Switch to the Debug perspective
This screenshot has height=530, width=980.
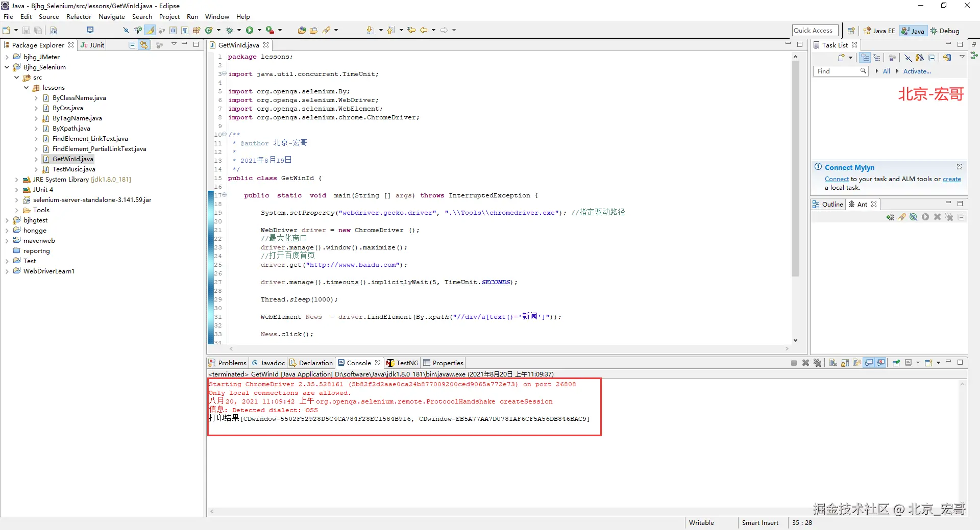(x=945, y=31)
